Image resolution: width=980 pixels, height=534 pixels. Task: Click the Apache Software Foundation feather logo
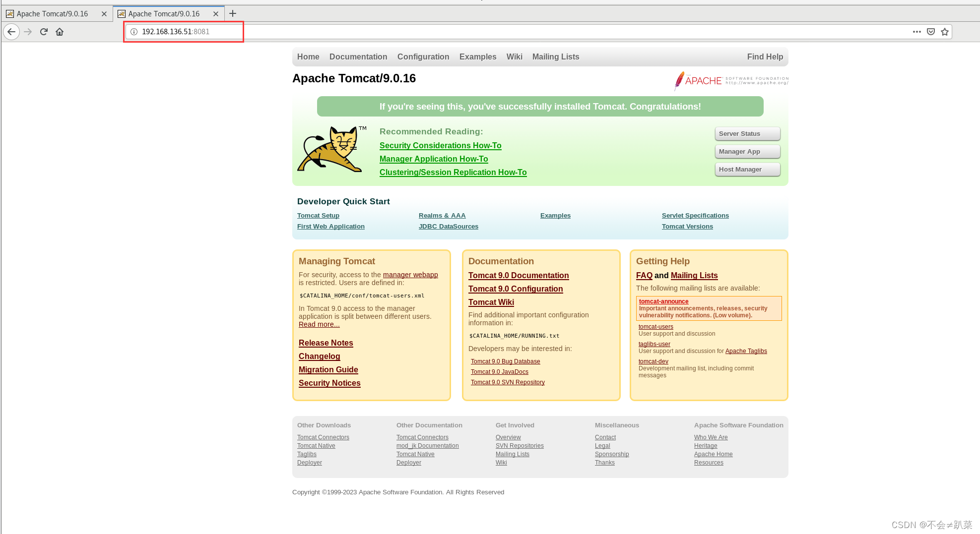[731, 81]
